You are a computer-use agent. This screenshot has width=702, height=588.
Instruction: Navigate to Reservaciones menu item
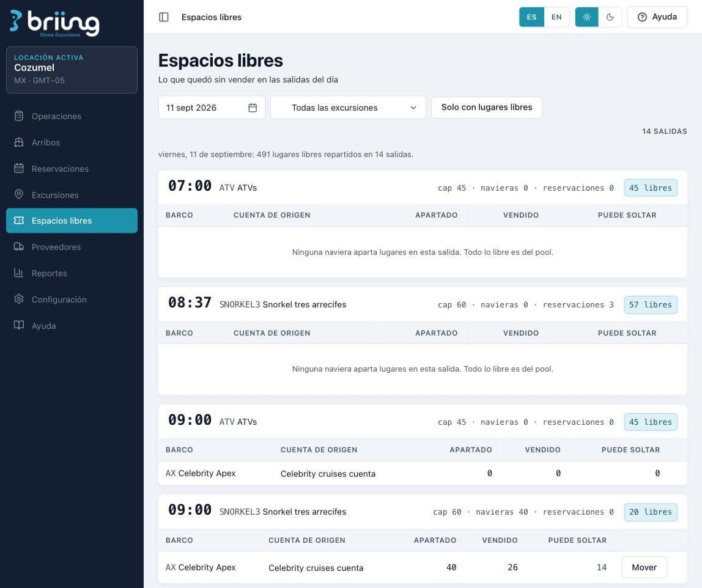click(x=72, y=168)
